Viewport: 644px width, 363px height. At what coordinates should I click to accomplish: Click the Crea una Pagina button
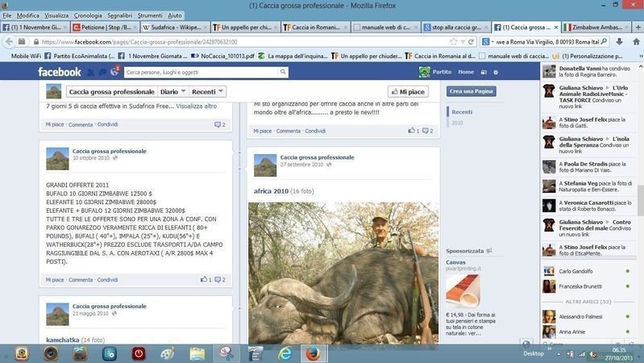(x=472, y=92)
